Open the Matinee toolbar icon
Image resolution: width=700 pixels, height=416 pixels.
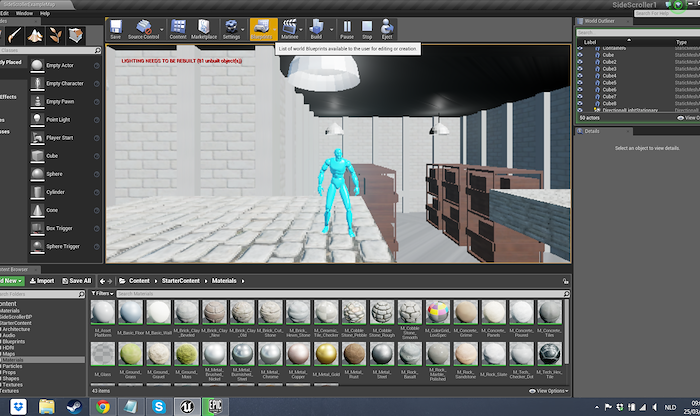tap(289, 29)
